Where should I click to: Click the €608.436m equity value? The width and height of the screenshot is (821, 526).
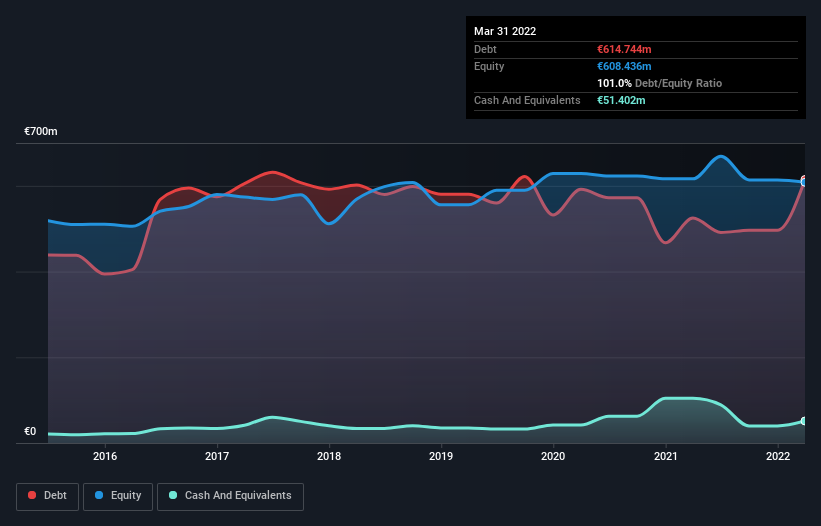click(x=624, y=66)
